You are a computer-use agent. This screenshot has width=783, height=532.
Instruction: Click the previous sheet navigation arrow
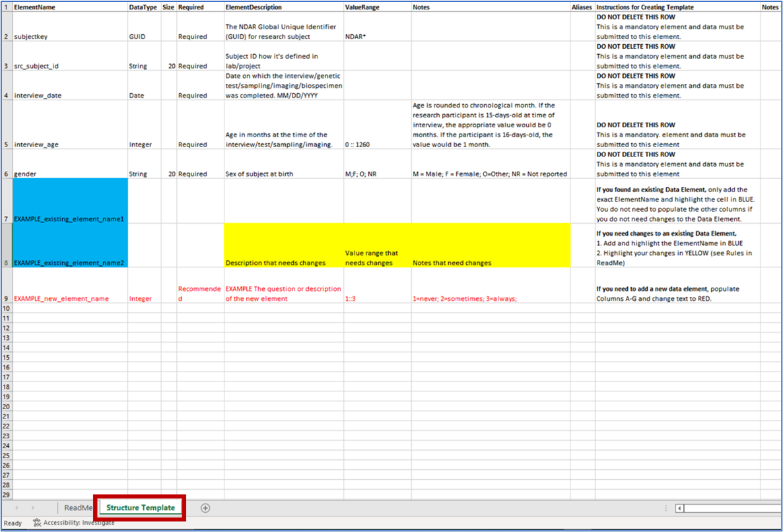pyautogui.click(x=17, y=508)
